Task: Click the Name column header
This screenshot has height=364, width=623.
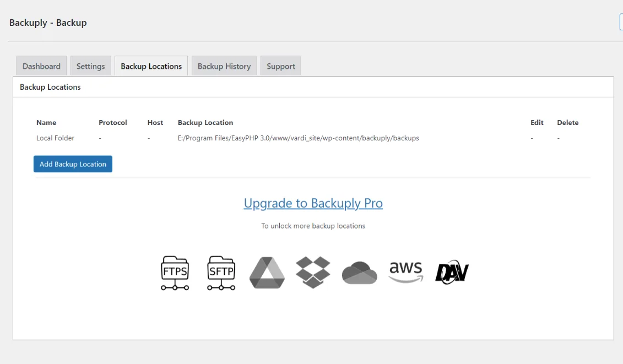Action: pyautogui.click(x=46, y=122)
